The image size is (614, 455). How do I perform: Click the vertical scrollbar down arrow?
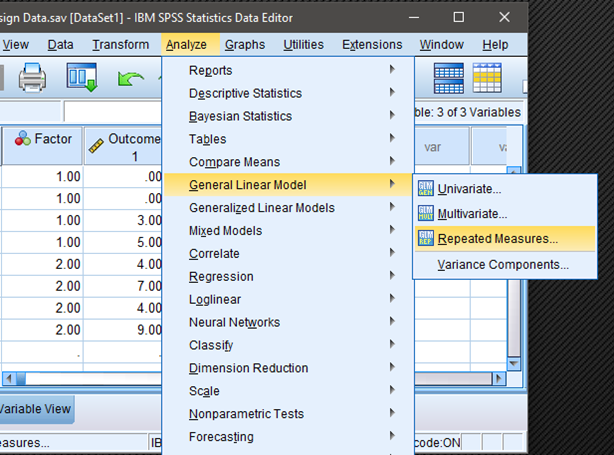click(513, 364)
